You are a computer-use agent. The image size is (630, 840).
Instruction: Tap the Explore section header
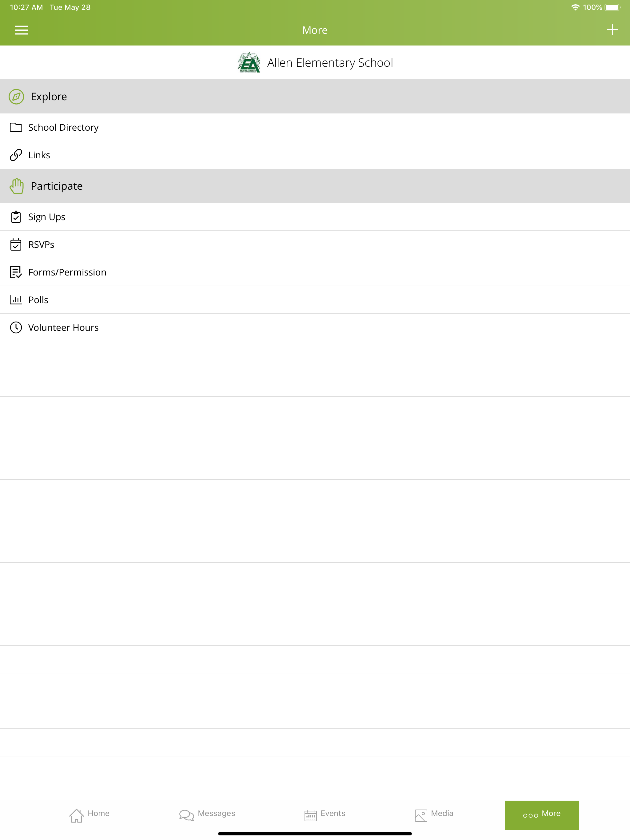coord(315,97)
